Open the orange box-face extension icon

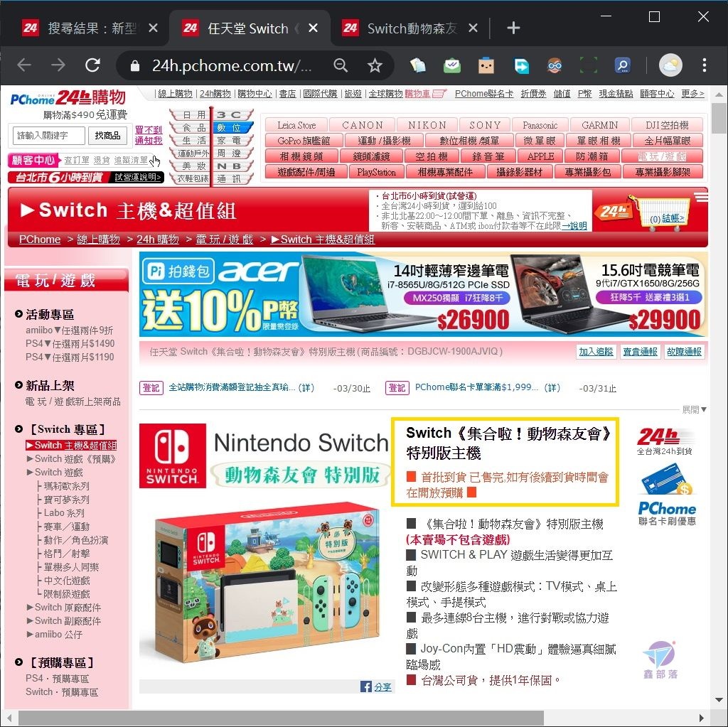pyautogui.click(x=486, y=65)
